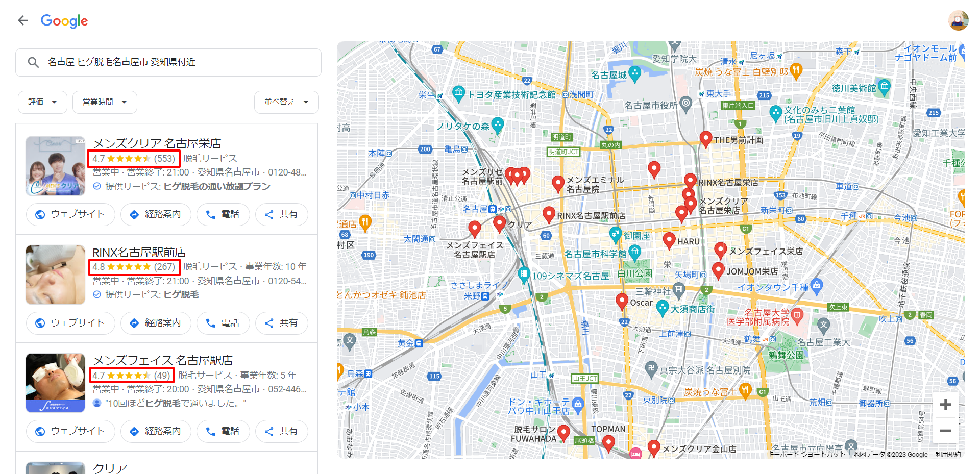Open キーボード ショートカット on the map

pyautogui.click(x=806, y=454)
